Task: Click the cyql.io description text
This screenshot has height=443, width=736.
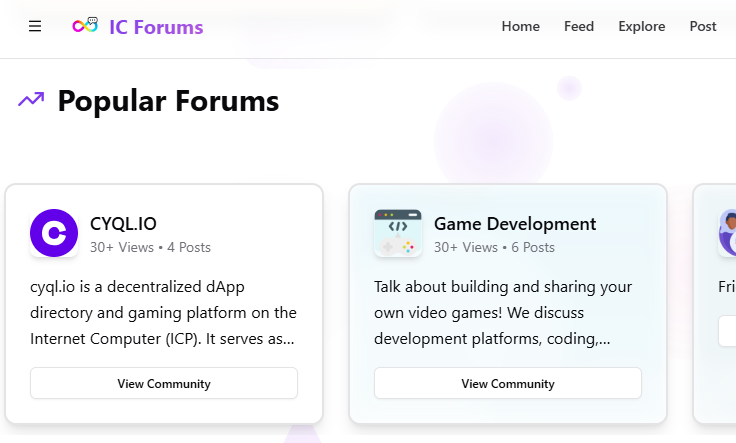Action: (163, 313)
